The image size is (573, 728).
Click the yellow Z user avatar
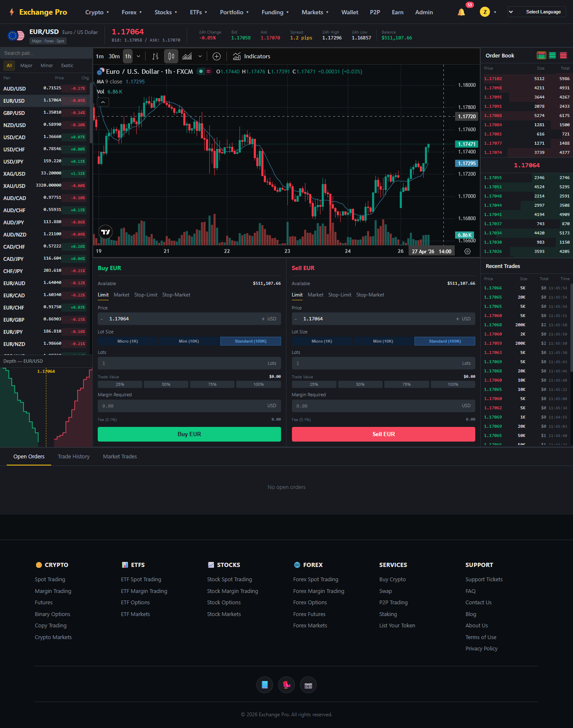(485, 12)
